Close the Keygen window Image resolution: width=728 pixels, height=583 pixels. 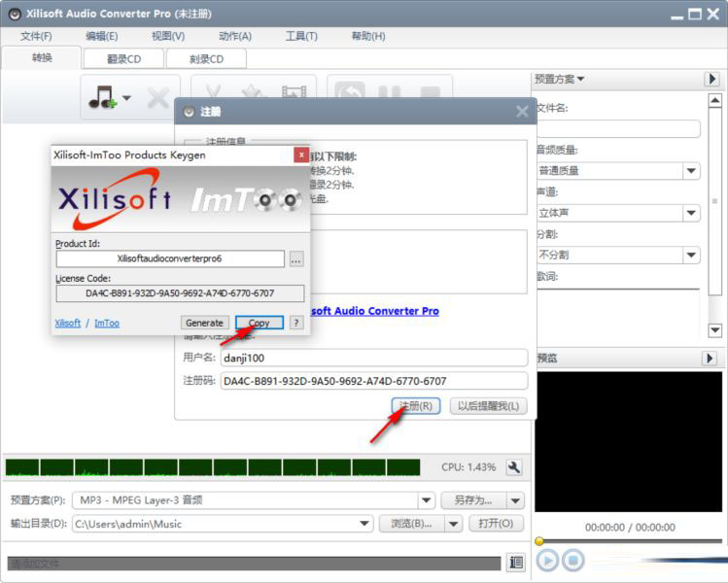[x=301, y=155]
